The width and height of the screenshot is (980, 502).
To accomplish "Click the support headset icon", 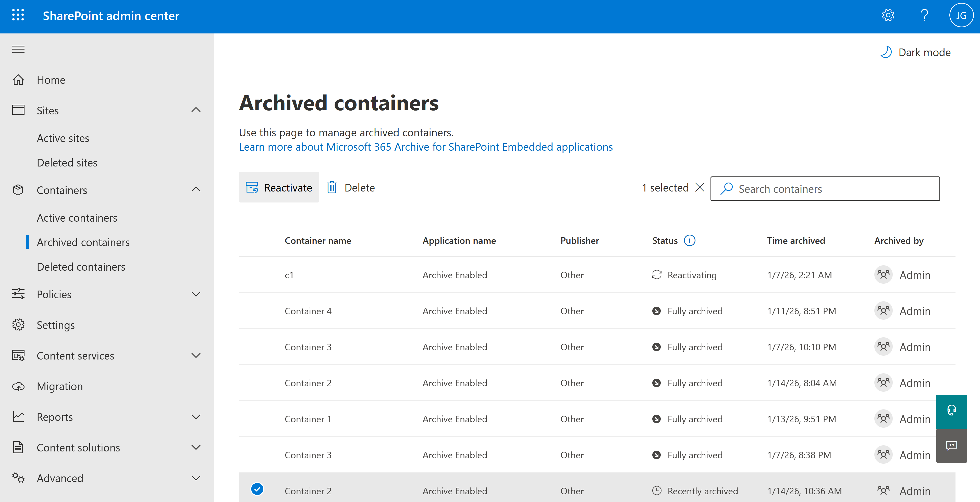I will coord(951,410).
